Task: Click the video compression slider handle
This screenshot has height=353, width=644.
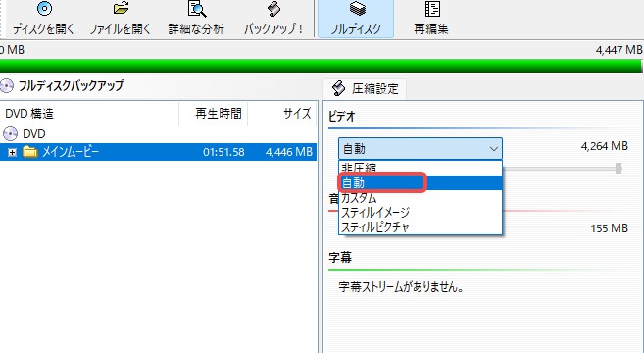Action: 619,168
